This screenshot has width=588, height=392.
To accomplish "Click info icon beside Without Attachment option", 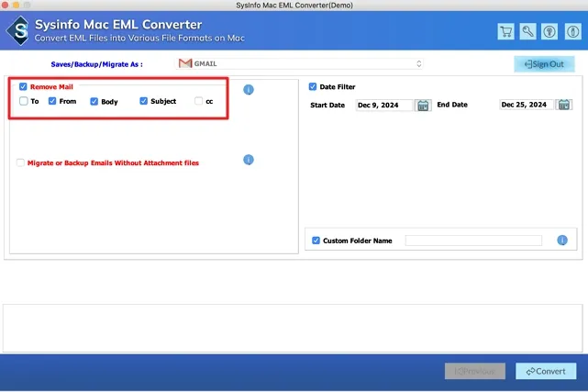I will coord(249,160).
